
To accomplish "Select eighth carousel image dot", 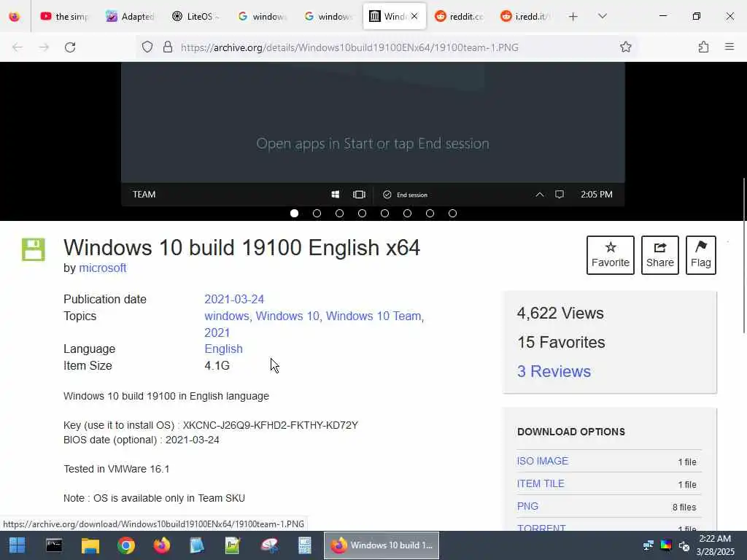I will (452, 214).
